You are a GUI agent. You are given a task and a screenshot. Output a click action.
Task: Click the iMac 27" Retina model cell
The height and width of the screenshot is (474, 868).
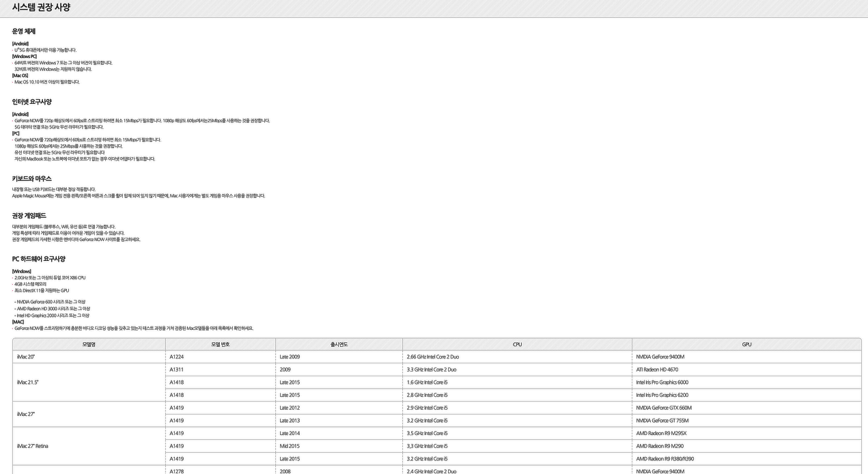point(89,446)
